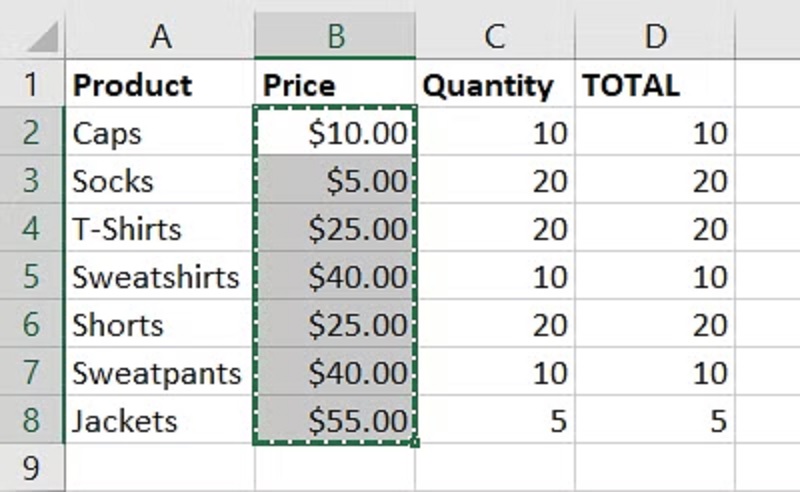Click the Sweatshirts product cell
Viewport: 800px width, 492px height.
click(160, 277)
